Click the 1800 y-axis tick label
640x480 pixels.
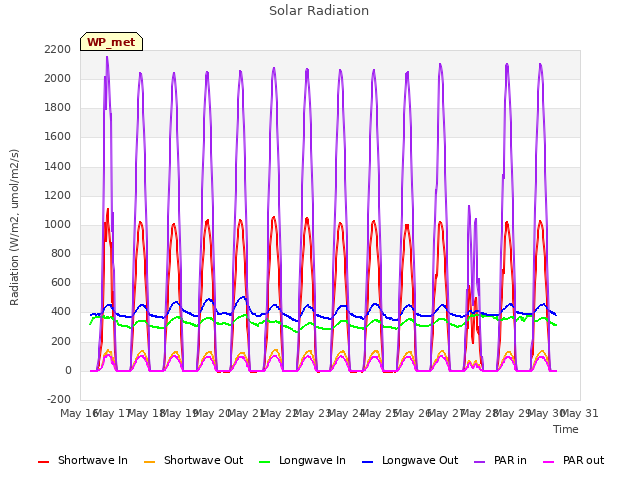tap(58, 107)
